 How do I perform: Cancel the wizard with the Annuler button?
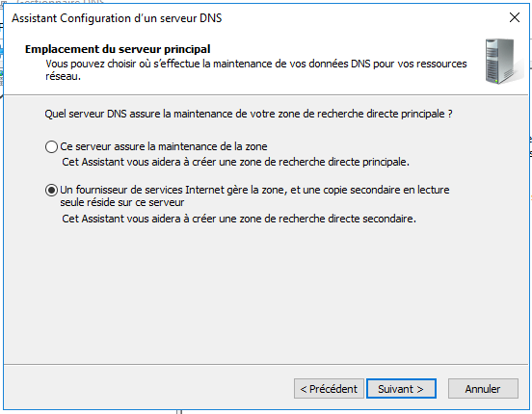tap(483, 389)
